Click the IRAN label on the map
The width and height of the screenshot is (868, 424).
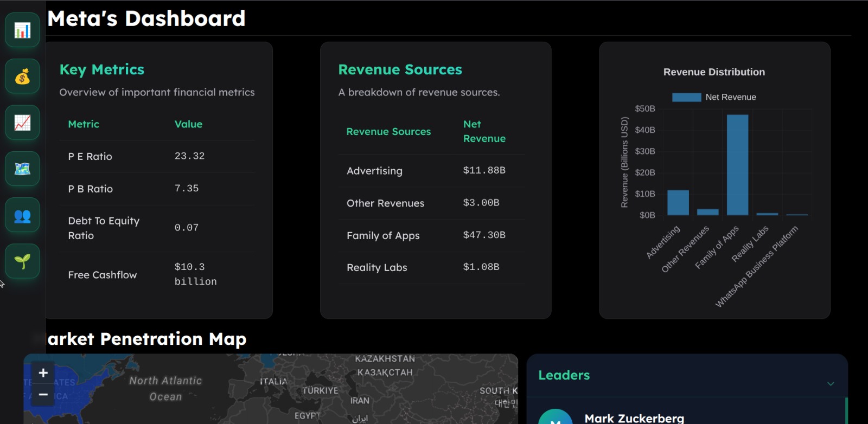tap(360, 401)
